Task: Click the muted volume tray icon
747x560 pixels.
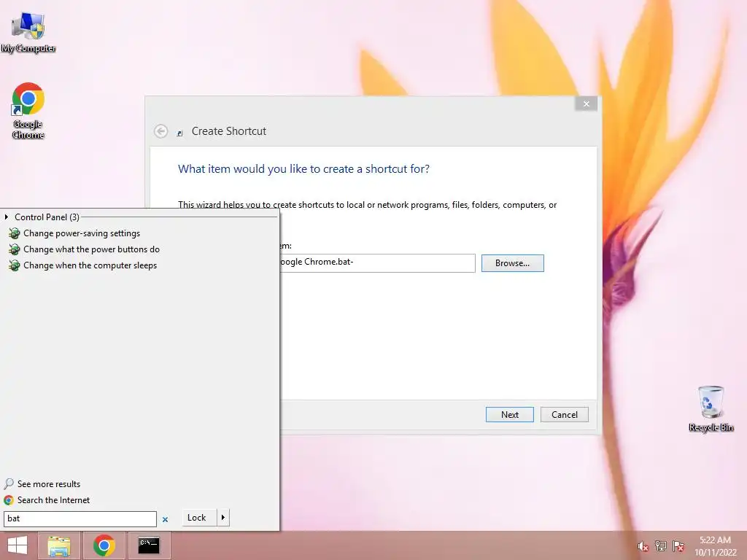Action: 643,547
